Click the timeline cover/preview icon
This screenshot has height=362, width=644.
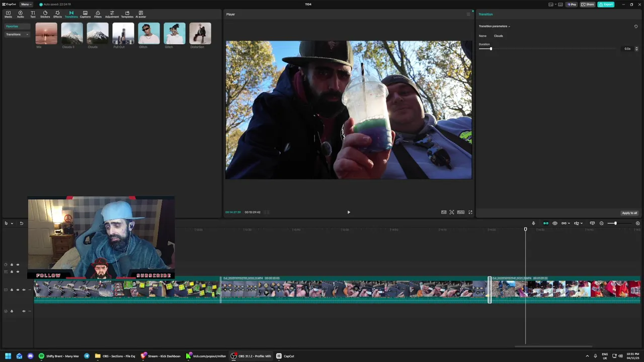[x=592, y=223]
